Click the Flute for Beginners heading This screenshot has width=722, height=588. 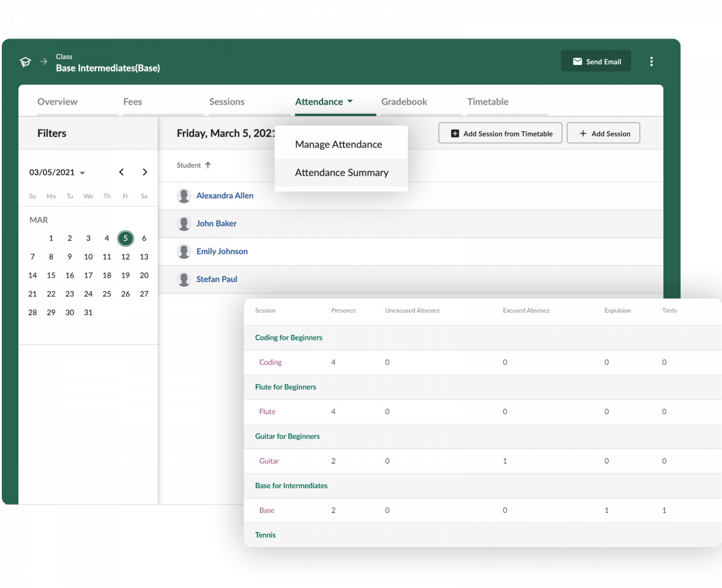286,387
